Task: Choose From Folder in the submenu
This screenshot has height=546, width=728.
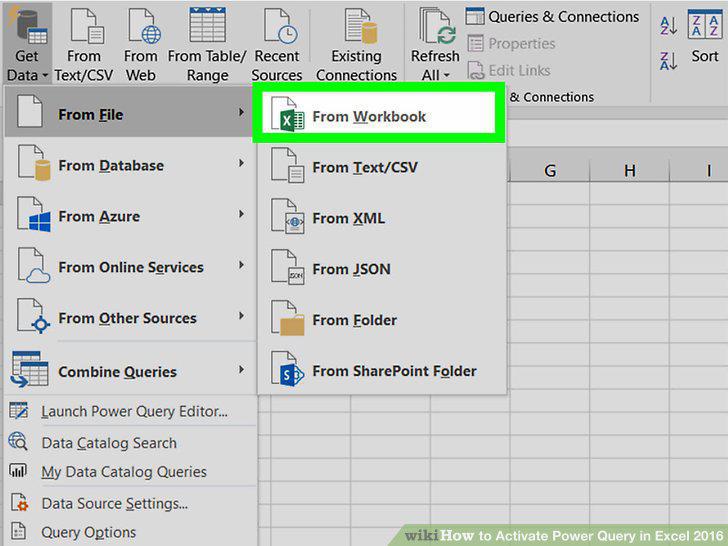Action: (382, 318)
